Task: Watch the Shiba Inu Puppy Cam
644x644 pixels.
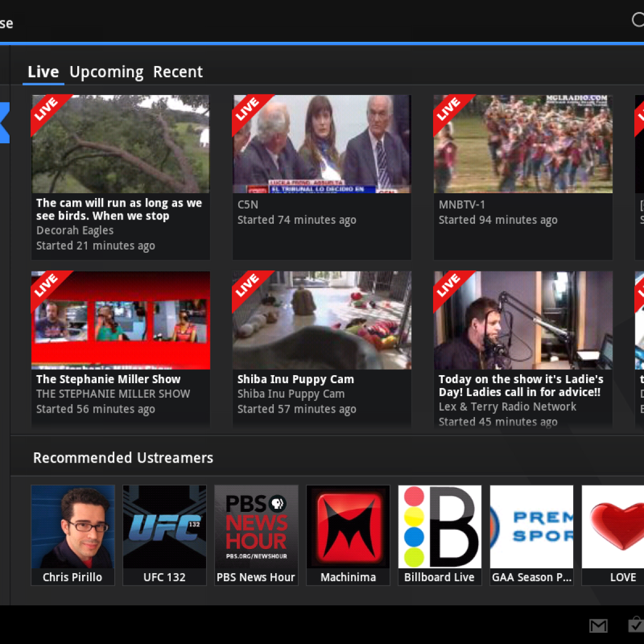Action: point(322,320)
